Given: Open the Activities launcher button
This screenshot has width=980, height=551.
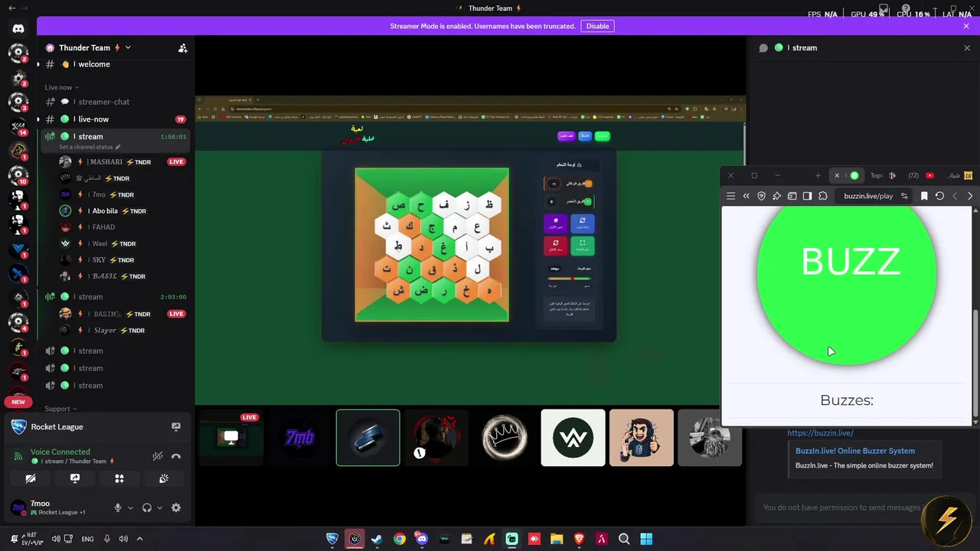Looking at the screenshot, I should [119, 478].
